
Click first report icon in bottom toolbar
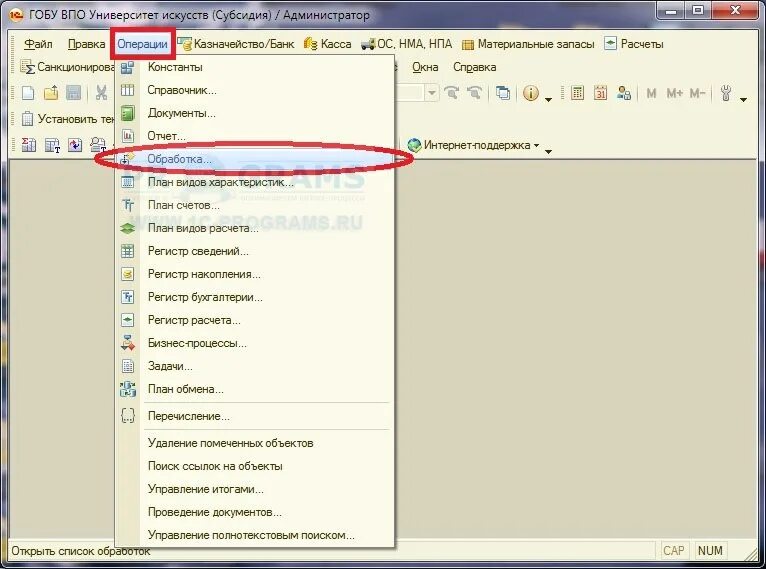[28, 145]
